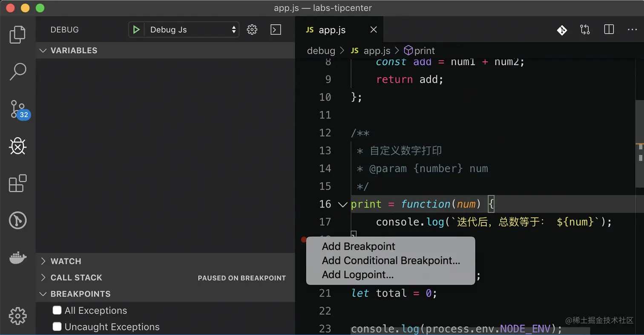
Task: Click the print symbol icon in breadcrumb
Action: 408,51
